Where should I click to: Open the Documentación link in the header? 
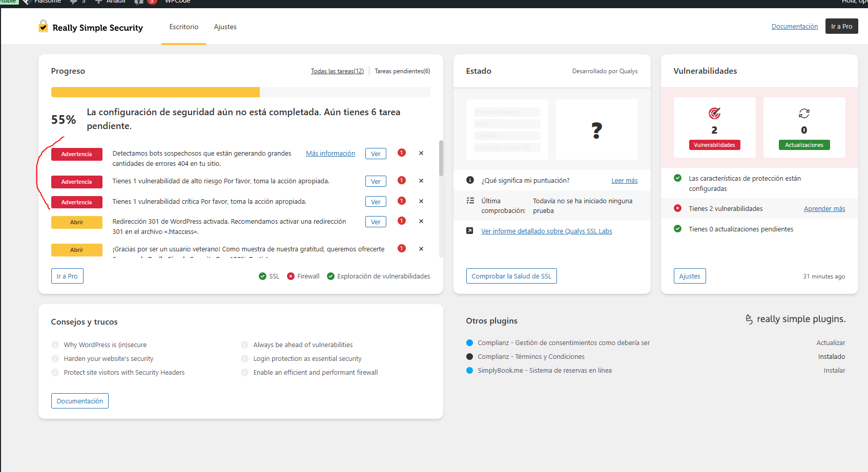[795, 26]
